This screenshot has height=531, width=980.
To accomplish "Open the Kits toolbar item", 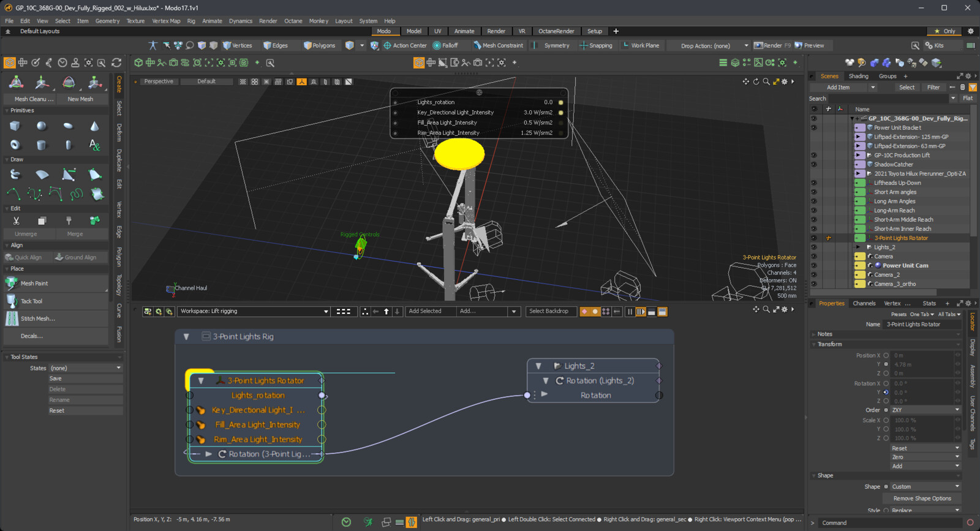I will pos(935,45).
